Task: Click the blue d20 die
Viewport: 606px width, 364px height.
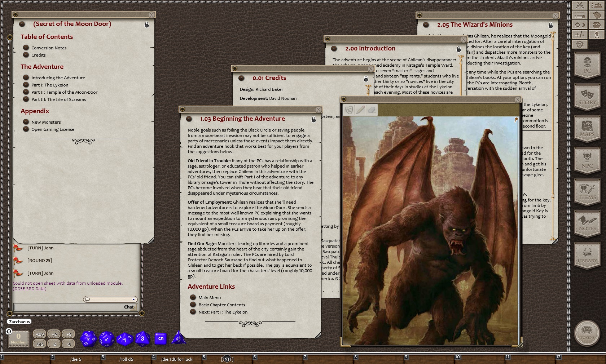Action: (88, 339)
